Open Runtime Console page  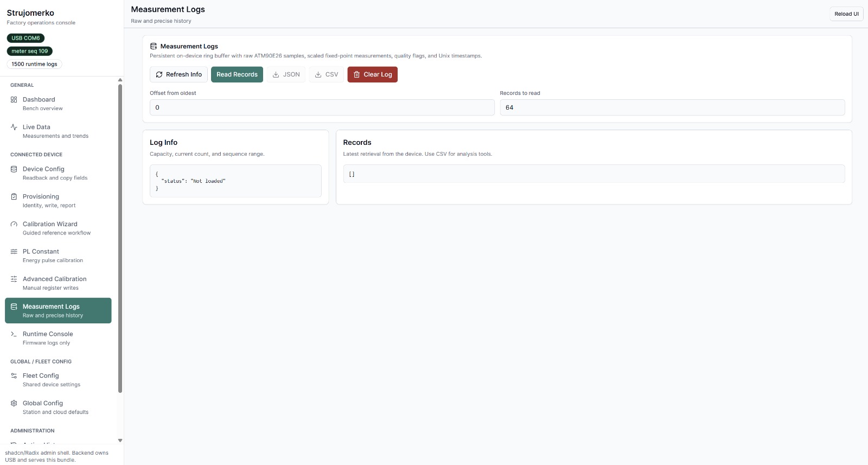58,338
